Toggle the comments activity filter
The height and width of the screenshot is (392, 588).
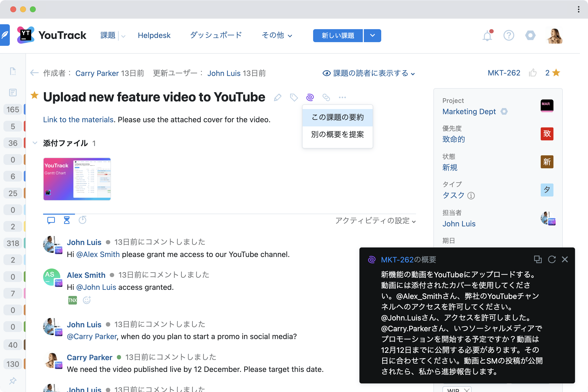pyautogui.click(x=51, y=220)
